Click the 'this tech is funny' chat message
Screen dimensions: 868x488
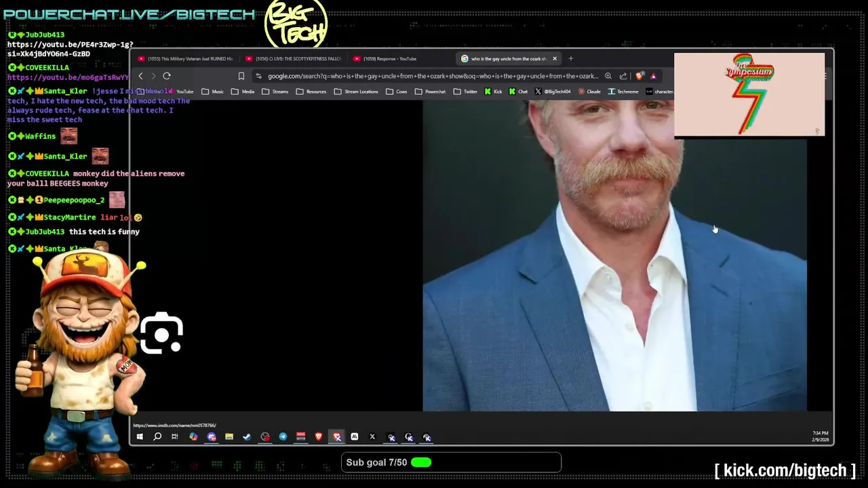click(x=104, y=232)
